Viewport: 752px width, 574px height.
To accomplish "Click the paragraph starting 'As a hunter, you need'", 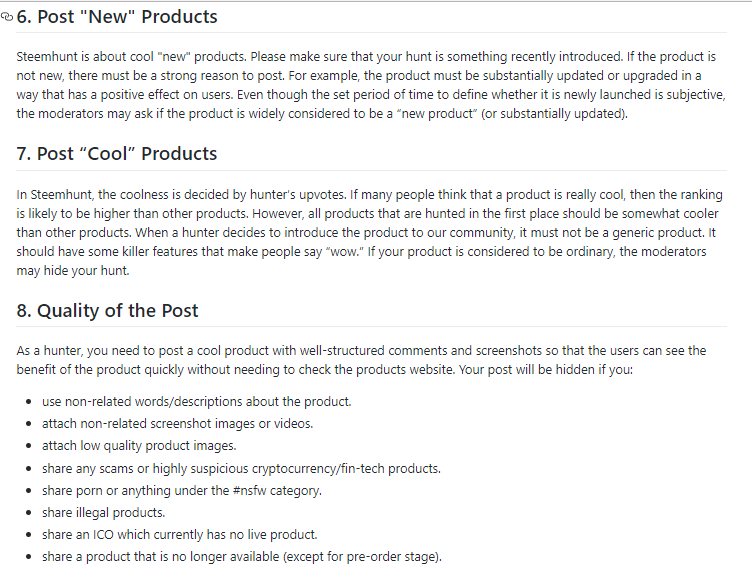I will pyautogui.click(x=361, y=360).
